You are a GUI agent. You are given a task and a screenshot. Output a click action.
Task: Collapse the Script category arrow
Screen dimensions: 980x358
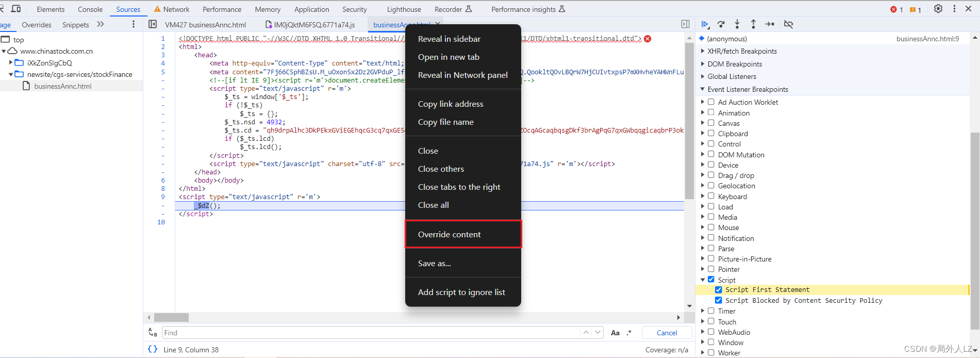703,280
